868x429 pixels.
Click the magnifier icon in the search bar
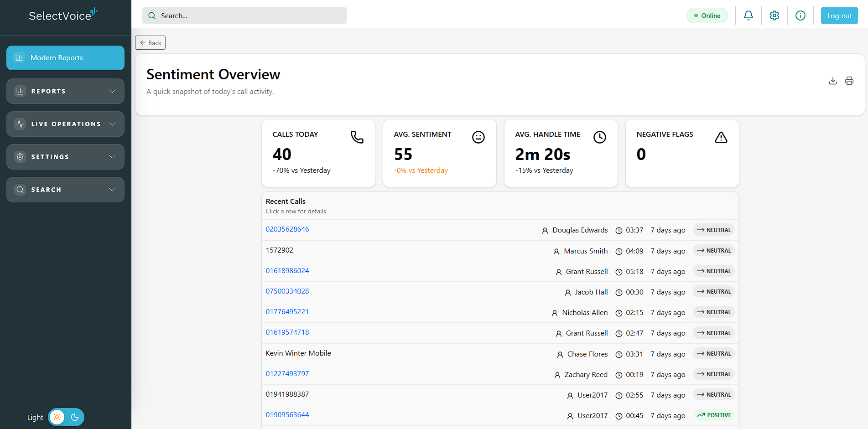point(152,16)
